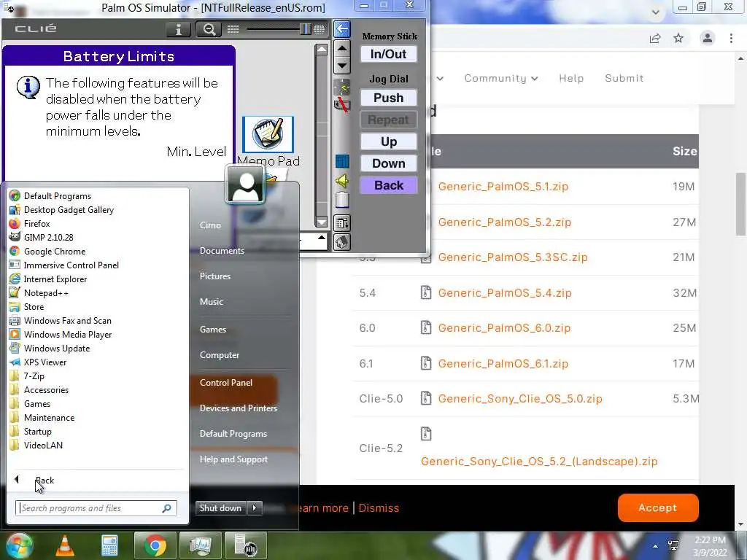The image size is (747, 560).
Task: Click the home icon in CLIE status bar
Action: point(342,242)
